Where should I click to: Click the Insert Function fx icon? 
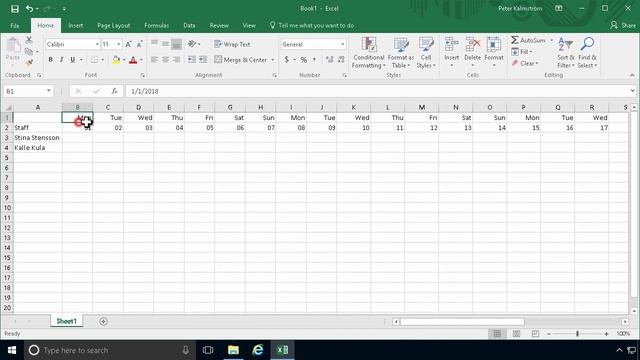tap(115, 91)
